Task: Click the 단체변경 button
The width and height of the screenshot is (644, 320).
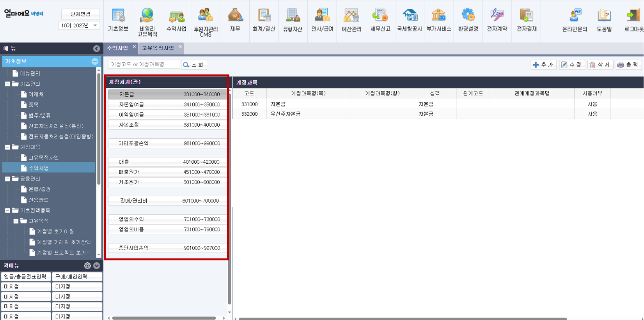Action: point(80,14)
